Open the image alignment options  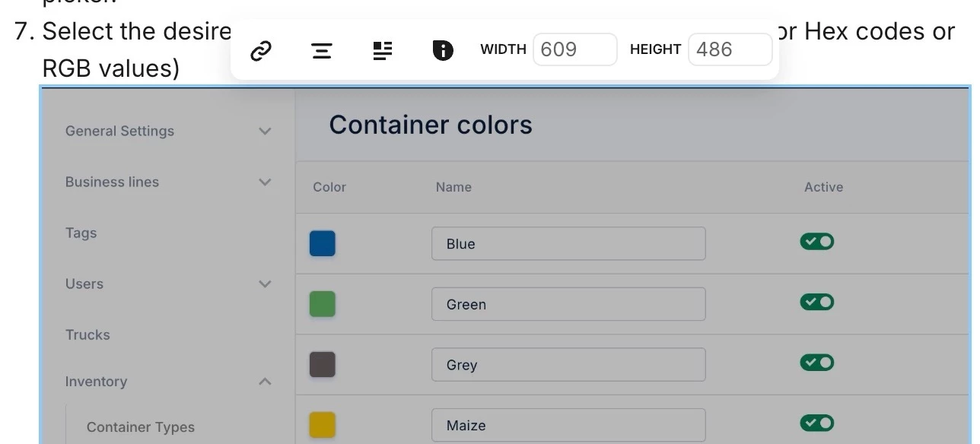pyautogui.click(x=322, y=51)
